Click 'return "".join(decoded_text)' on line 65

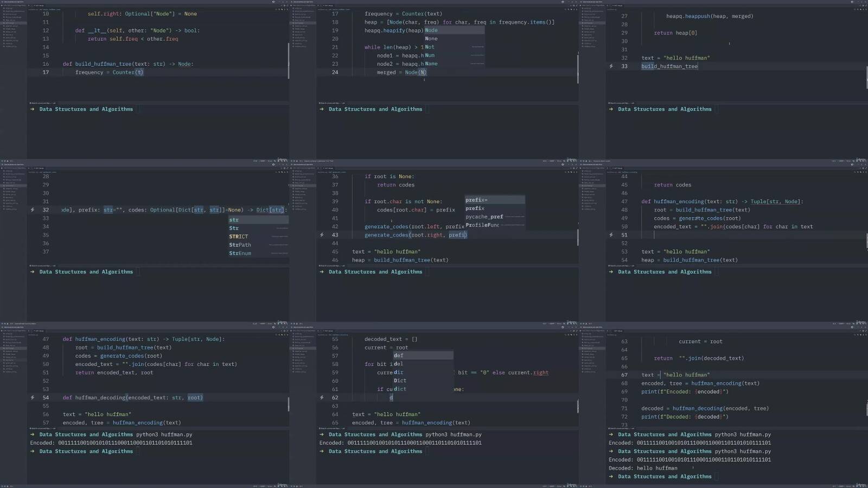point(699,358)
